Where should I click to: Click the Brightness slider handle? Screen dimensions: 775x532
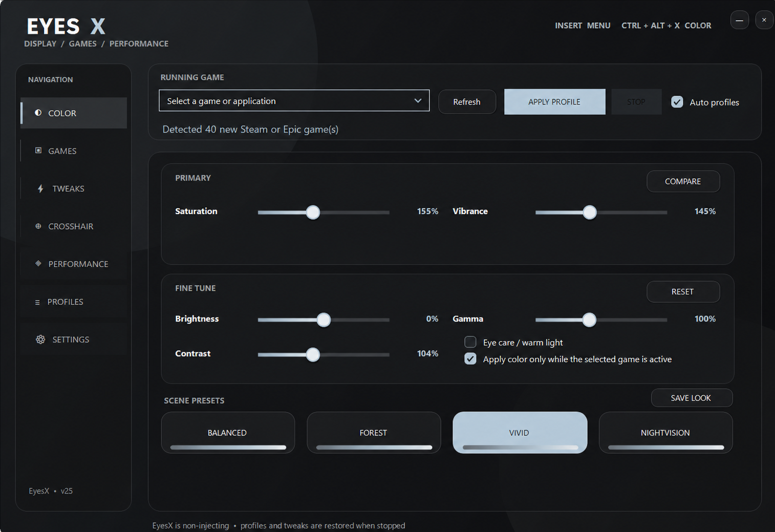tap(324, 320)
